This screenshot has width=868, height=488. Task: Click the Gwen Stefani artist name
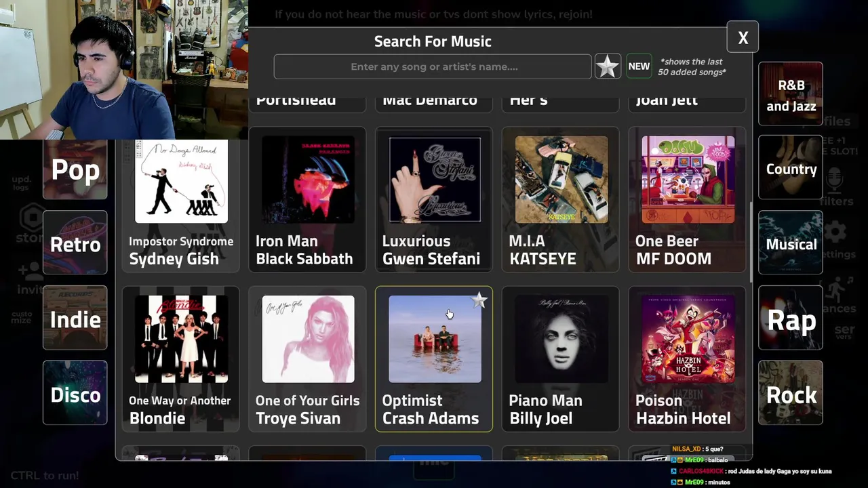point(431,259)
